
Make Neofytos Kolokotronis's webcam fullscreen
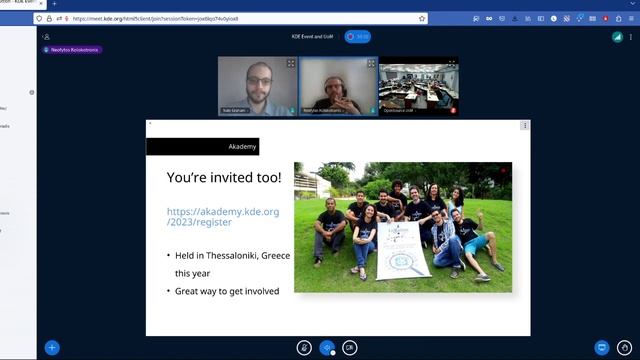(x=371, y=63)
